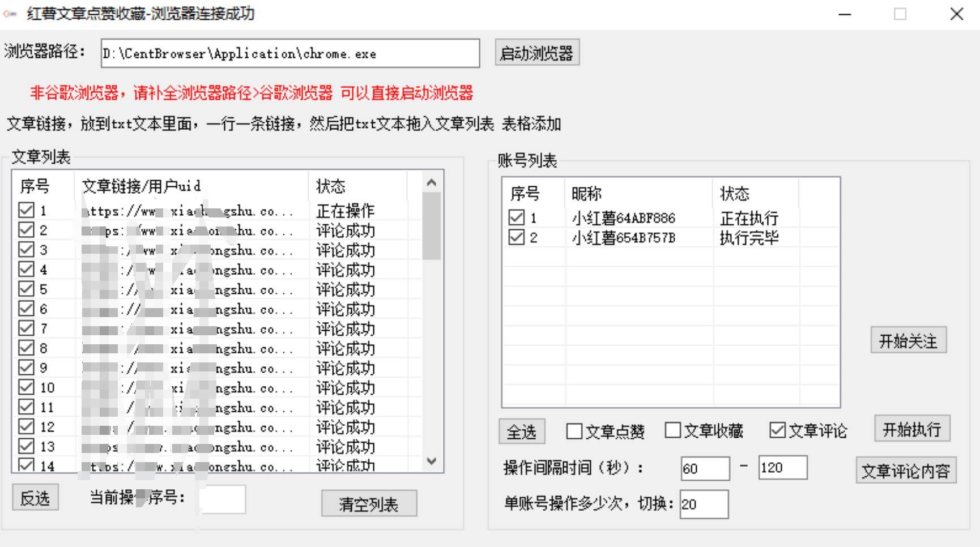Click the interval minimum field showing 60
980x547 pixels.
pos(705,468)
